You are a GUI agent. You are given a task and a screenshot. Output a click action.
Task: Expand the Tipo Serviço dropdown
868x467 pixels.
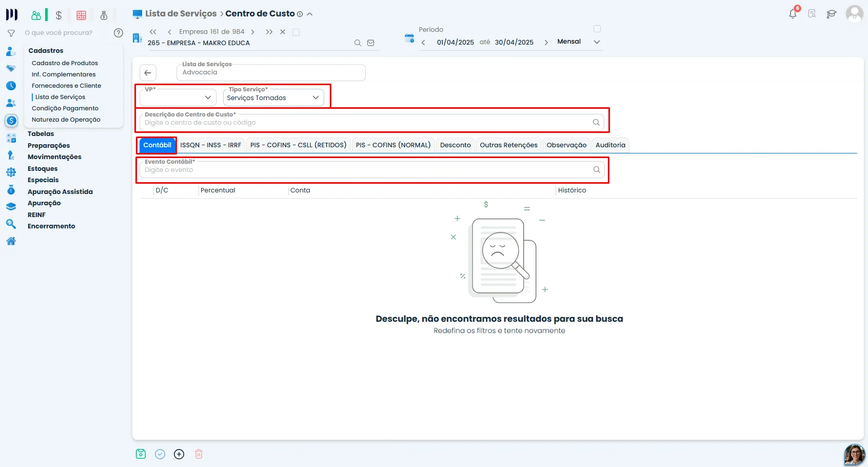[x=274, y=98]
